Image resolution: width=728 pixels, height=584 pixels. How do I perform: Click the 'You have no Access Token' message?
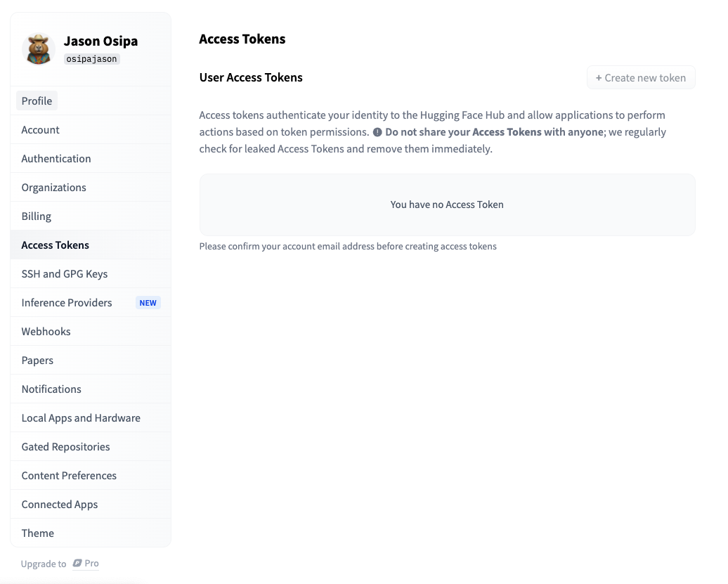point(447,205)
